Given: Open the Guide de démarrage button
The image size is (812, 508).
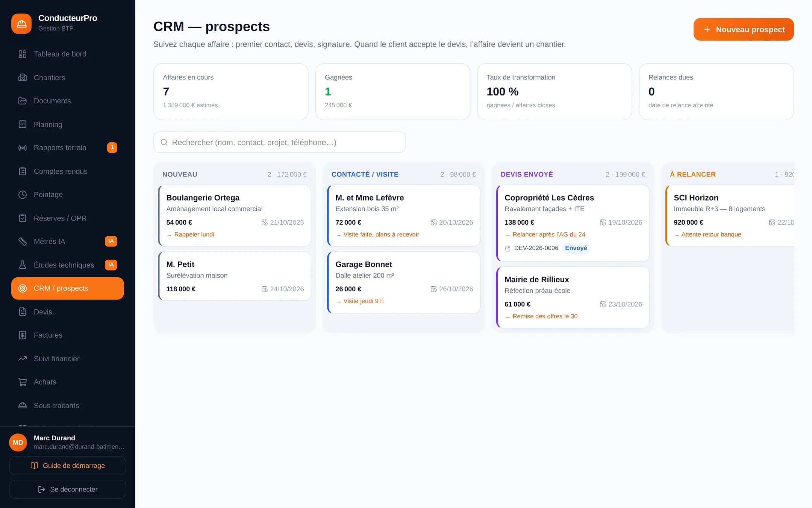Looking at the screenshot, I should [x=68, y=466].
